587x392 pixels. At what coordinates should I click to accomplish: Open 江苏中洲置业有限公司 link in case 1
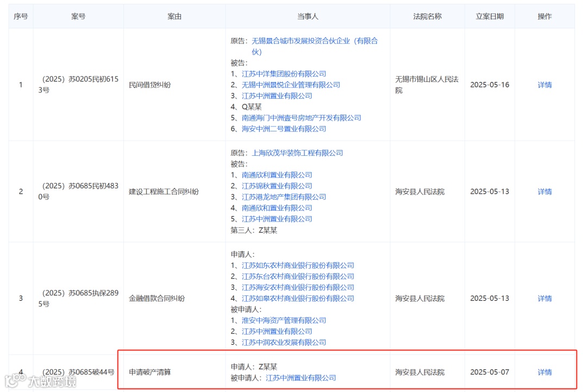277,96
